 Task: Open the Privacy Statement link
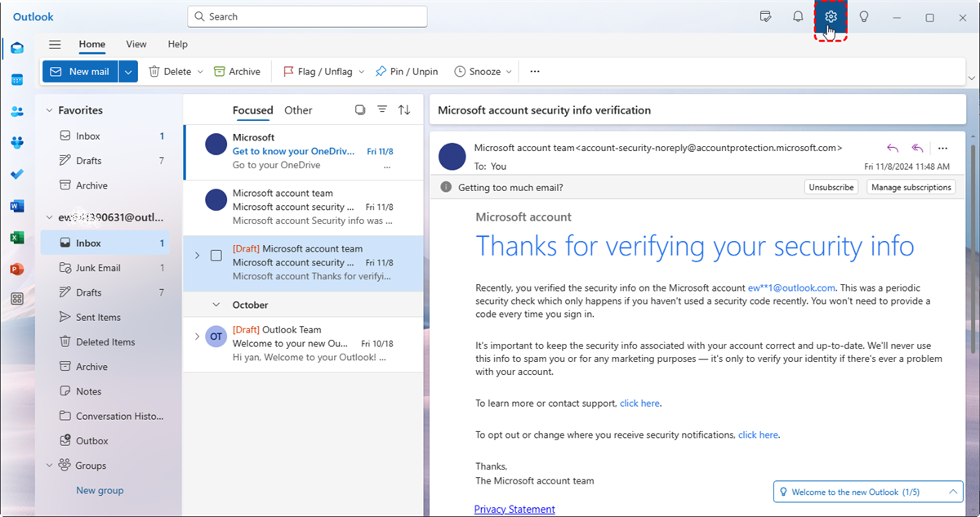tap(514, 509)
